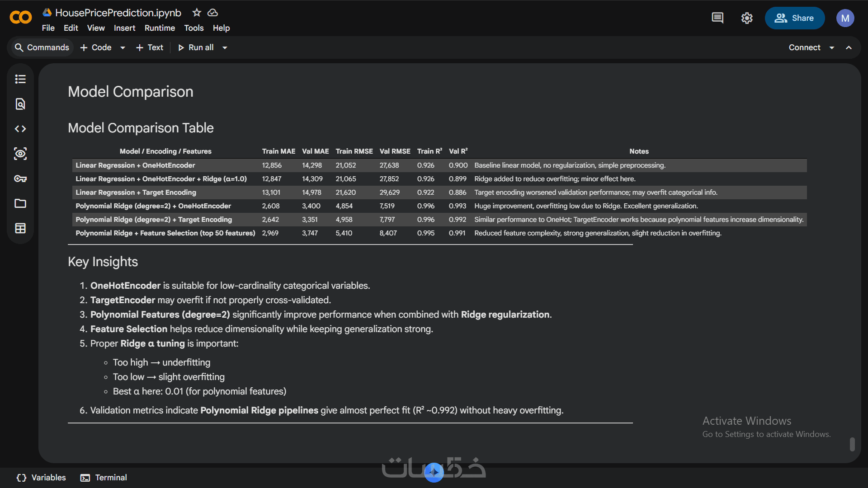Open the Code snippets sidebar icon
This screenshot has width=868, height=488.
(20, 129)
